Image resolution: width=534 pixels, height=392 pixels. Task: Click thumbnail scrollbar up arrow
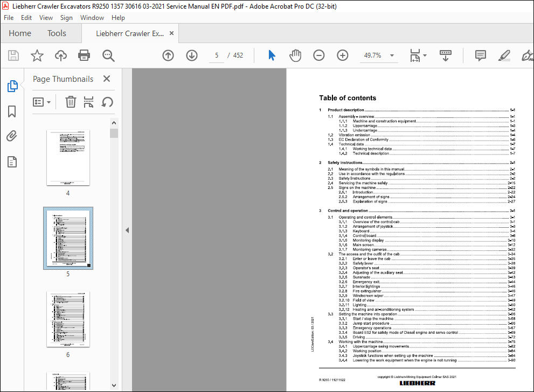(114, 123)
